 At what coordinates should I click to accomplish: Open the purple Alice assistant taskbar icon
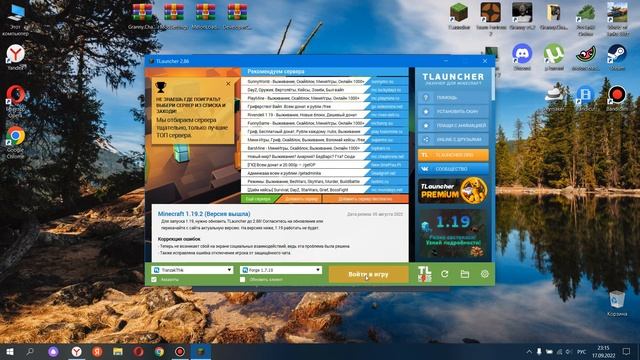(53, 351)
